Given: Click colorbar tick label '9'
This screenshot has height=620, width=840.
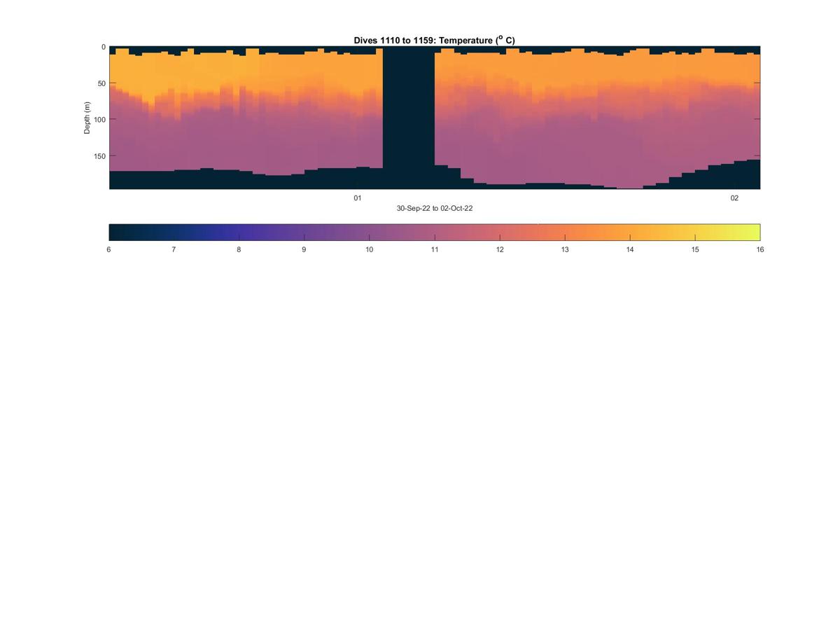Looking at the screenshot, I should [304, 249].
